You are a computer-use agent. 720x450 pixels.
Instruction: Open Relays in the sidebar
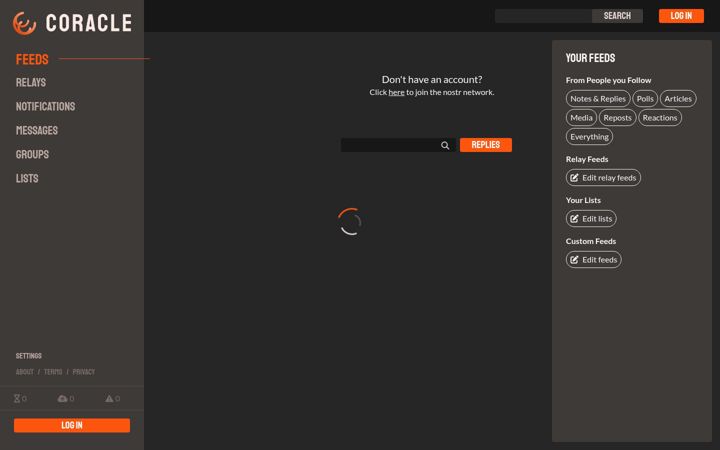pos(31,83)
